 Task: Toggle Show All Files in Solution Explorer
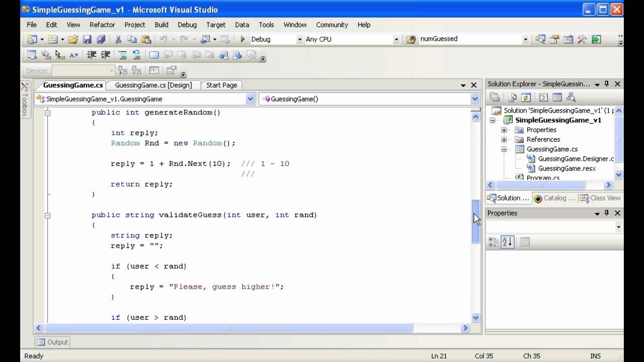pyautogui.click(x=512, y=98)
